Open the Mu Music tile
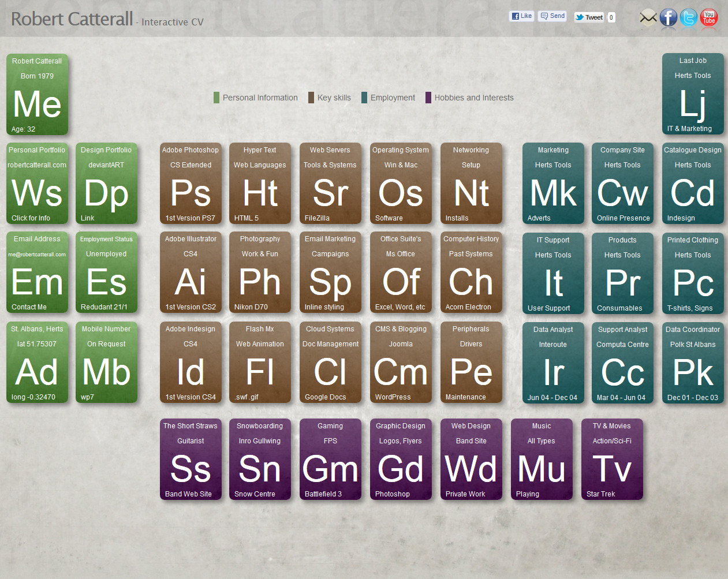The image size is (728, 579). click(x=542, y=460)
